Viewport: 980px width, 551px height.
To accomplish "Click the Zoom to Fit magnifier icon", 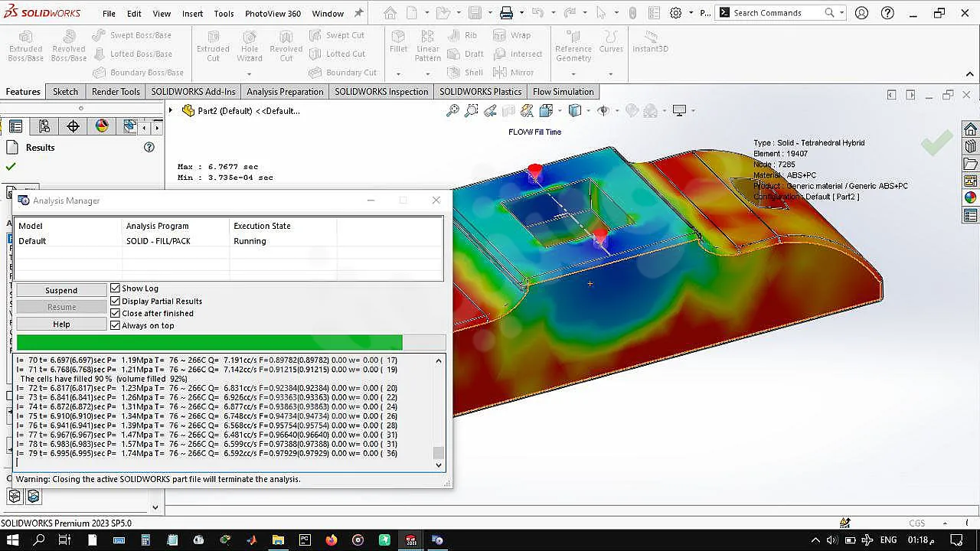I will pos(452,111).
